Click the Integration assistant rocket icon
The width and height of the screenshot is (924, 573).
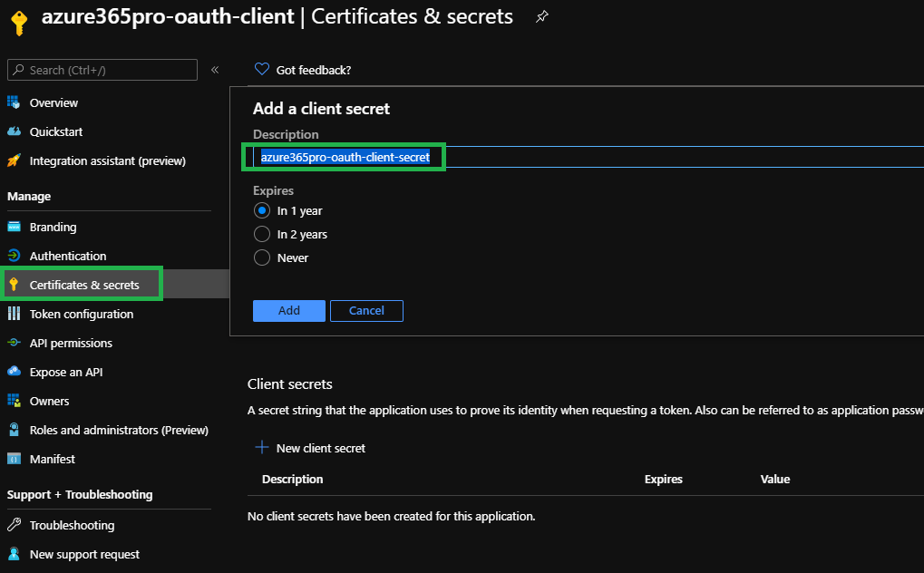pyautogui.click(x=14, y=160)
